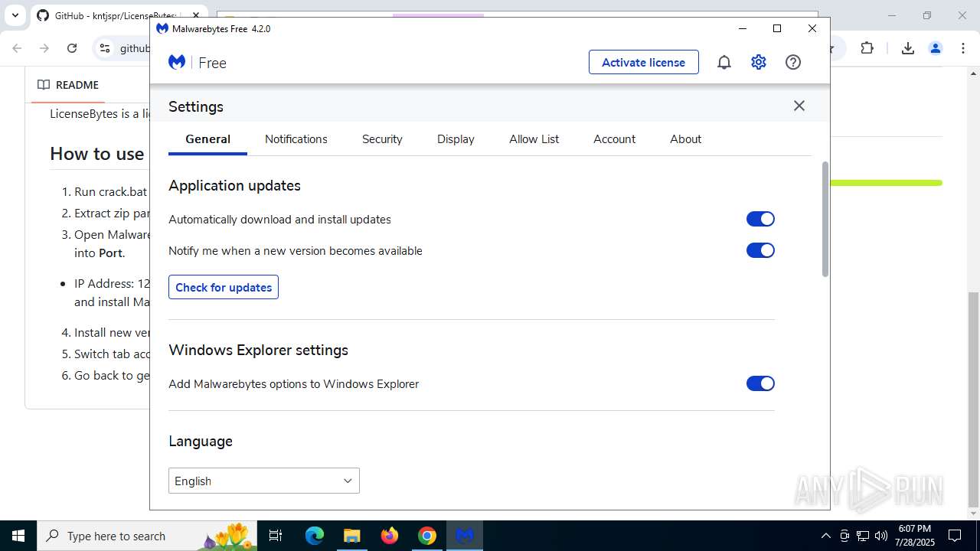Image resolution: width=980 pixels, height=551 pixels.
Task: Toggle Malwarebytes options in Windows Explorer
Action: coord(760,383)
